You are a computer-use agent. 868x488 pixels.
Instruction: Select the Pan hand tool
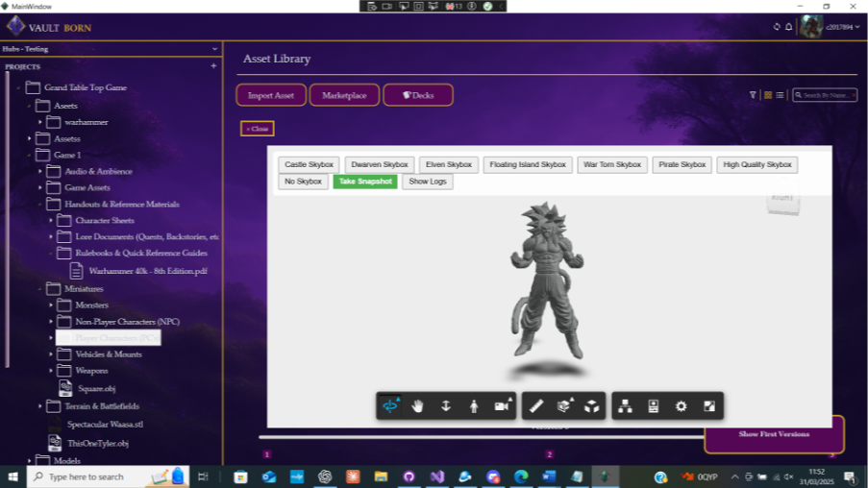pyautogui.click(x=418, y=406)
